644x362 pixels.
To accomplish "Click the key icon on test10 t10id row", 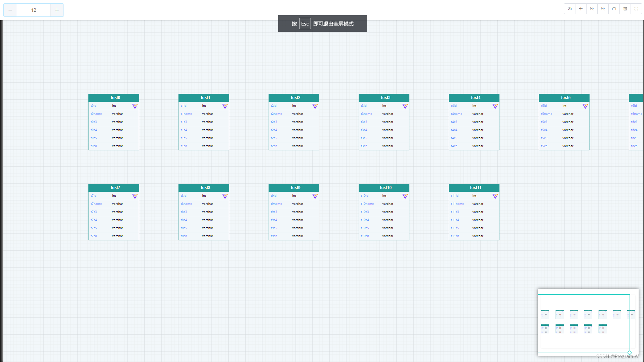I will click(405, 196).
